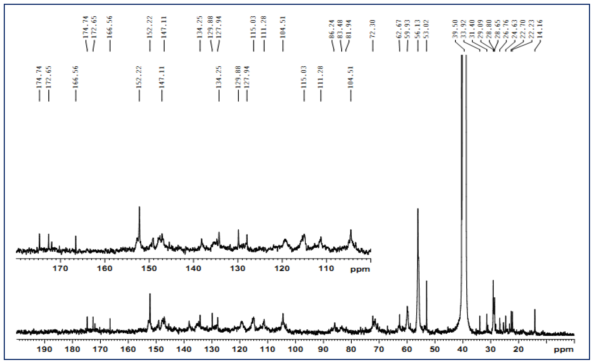The height and width of the screenshot is (364, 594).
Task: Click 70 on the full-spectrum axis
Action: point(379,349)
